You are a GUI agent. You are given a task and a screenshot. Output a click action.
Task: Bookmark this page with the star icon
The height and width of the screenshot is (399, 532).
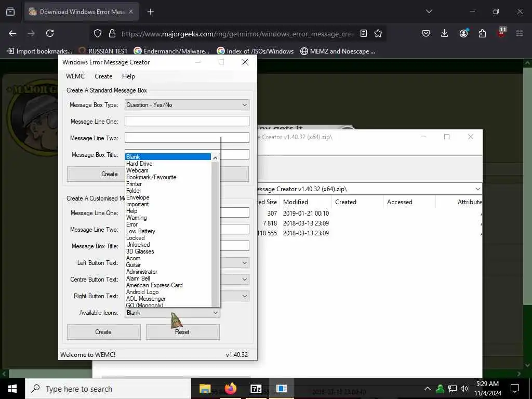tap(378, 33)
